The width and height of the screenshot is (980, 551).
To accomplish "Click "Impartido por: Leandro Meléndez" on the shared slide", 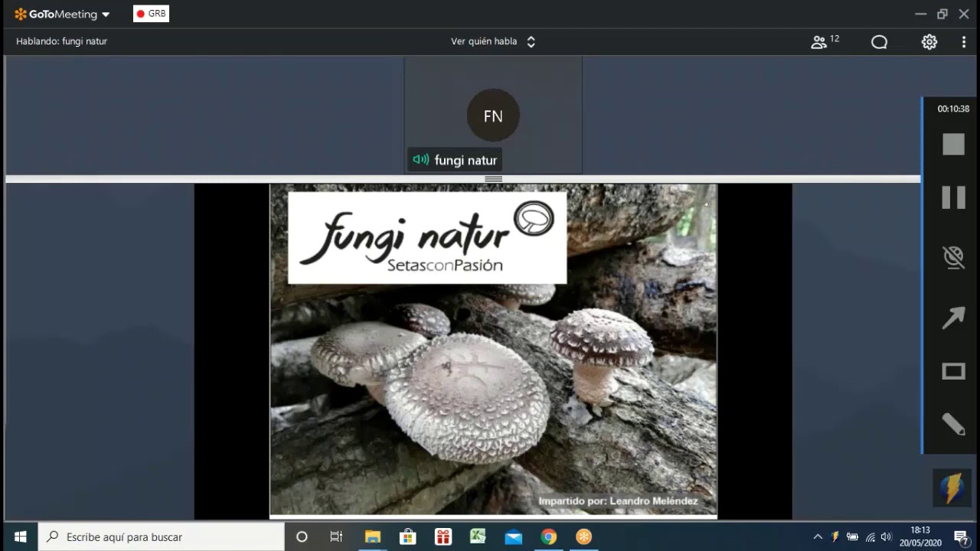I will coord(618,501).
